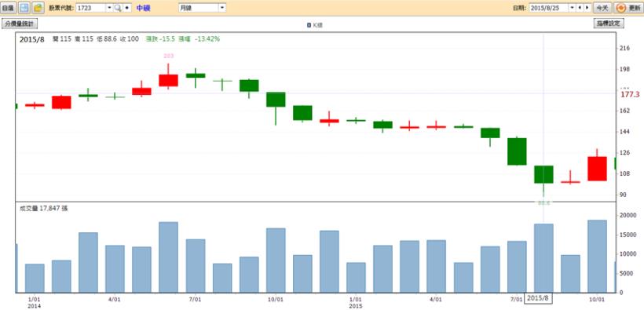The image size is (644, 310).
Task: Click the large red October 2015 candlestick
Action: pos(597,169)
